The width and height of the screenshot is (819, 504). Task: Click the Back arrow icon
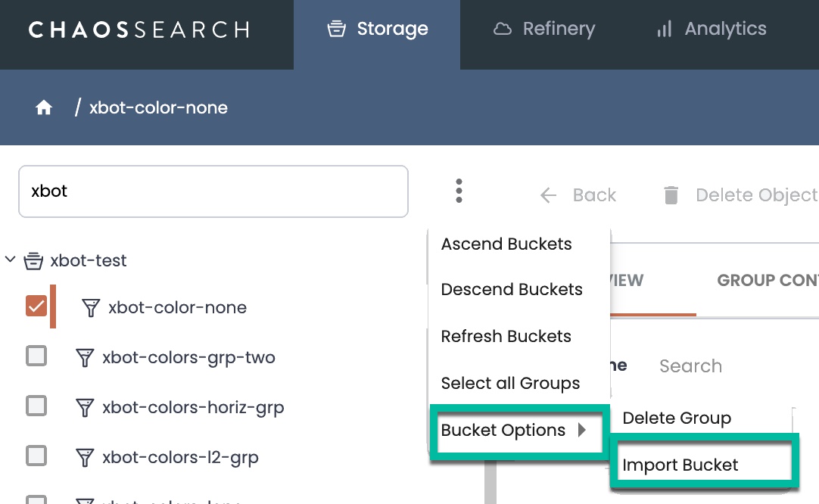pos(549,195)
